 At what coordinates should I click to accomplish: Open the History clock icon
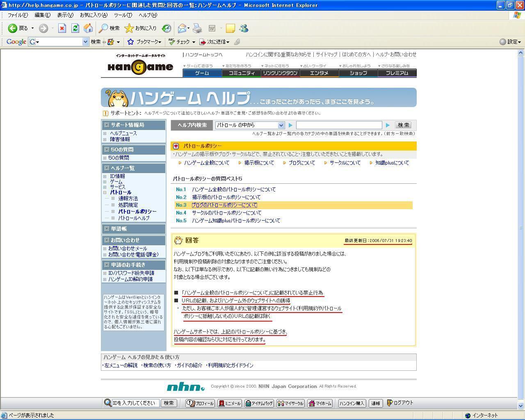coord(167,28)
